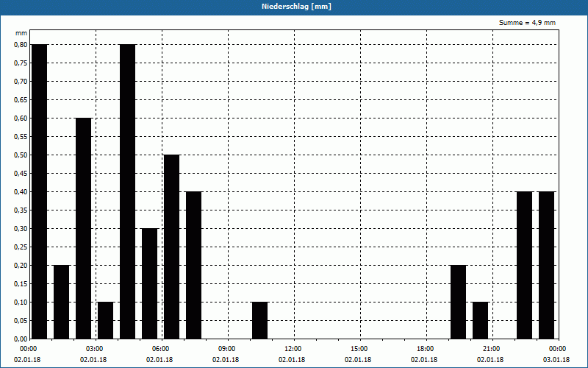Screen dimensions: 588x368
Task: Click the 0,15 y-axis label
Action: click(x=21, y=284)
